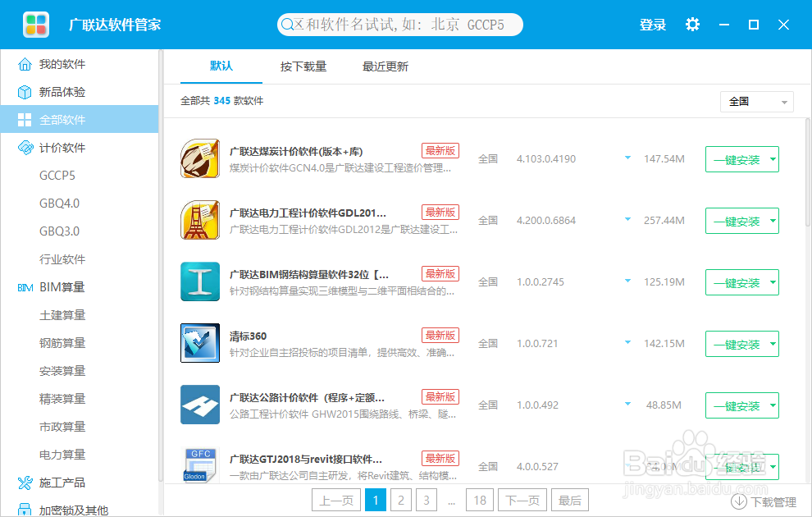Image resolution: width=812 pixels, height=517 pixels.
Task: Click the 上一页 button
Action: click(x=336, y=500)
